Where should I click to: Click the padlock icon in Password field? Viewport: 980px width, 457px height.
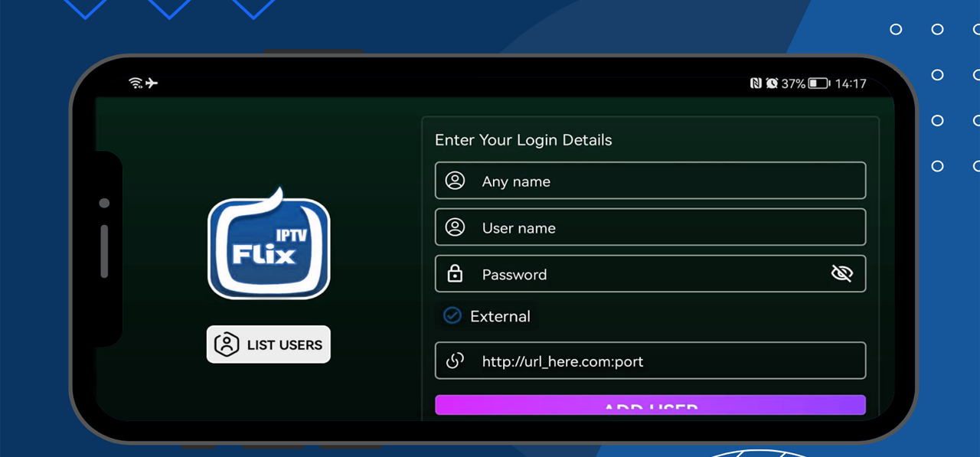coord(455,273)
